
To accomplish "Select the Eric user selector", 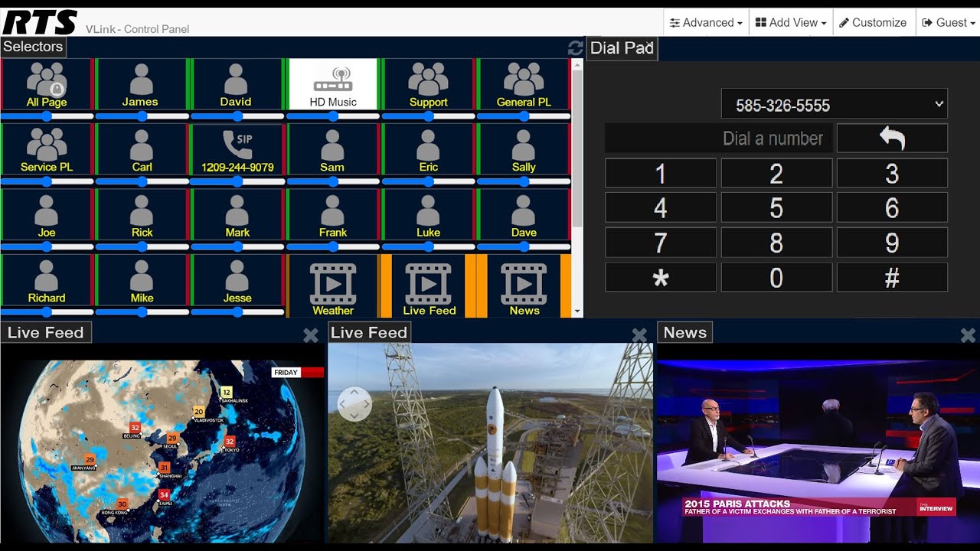I will pos(428,149).
